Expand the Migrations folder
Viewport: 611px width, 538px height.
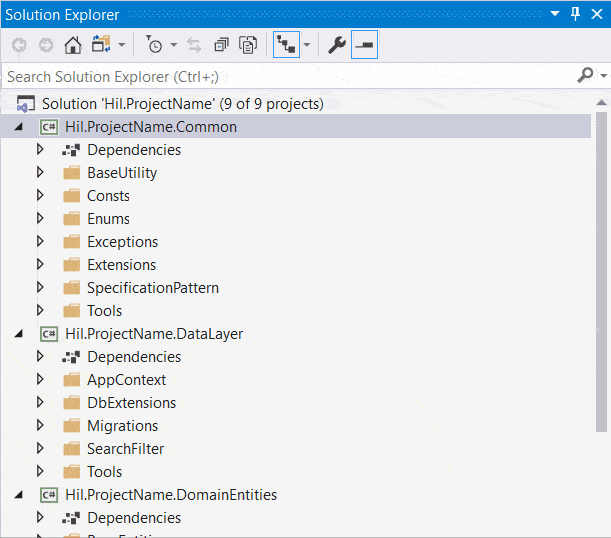tap(40, 425)
